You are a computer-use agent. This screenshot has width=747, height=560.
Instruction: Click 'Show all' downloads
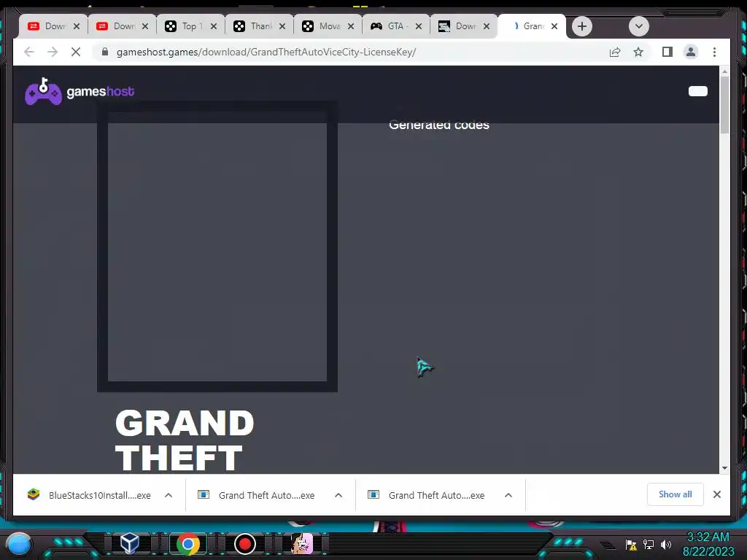point(675,494)
